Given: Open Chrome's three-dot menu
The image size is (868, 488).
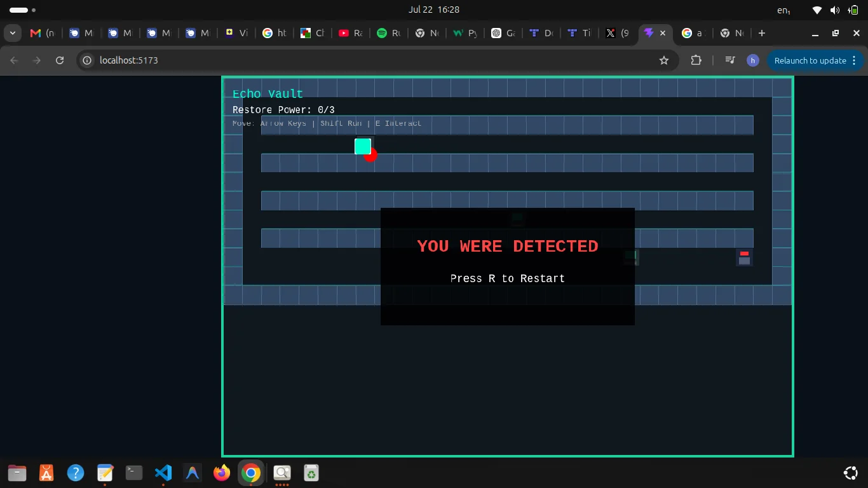Looking at the screenshot, I should point(854,60).
